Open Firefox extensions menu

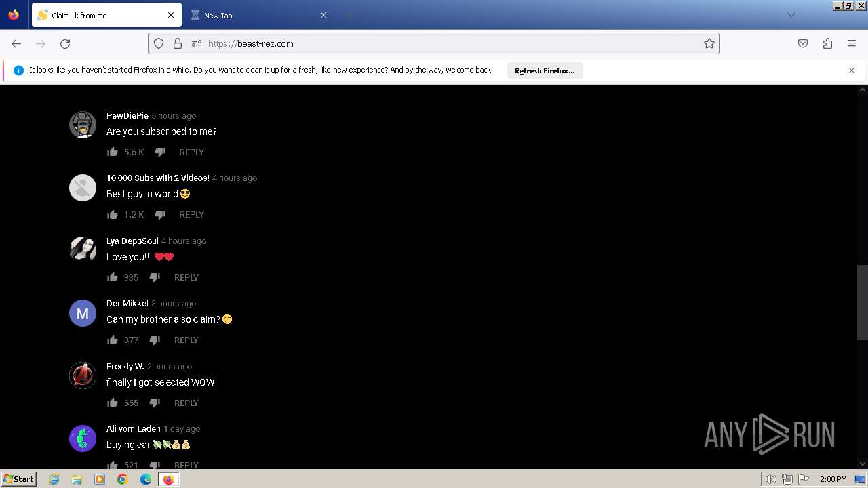click(x=827, y=43)
